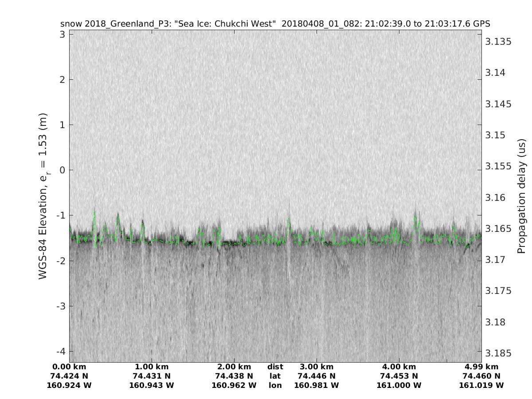Click the 161.019 W longitude label

(481, 385)
